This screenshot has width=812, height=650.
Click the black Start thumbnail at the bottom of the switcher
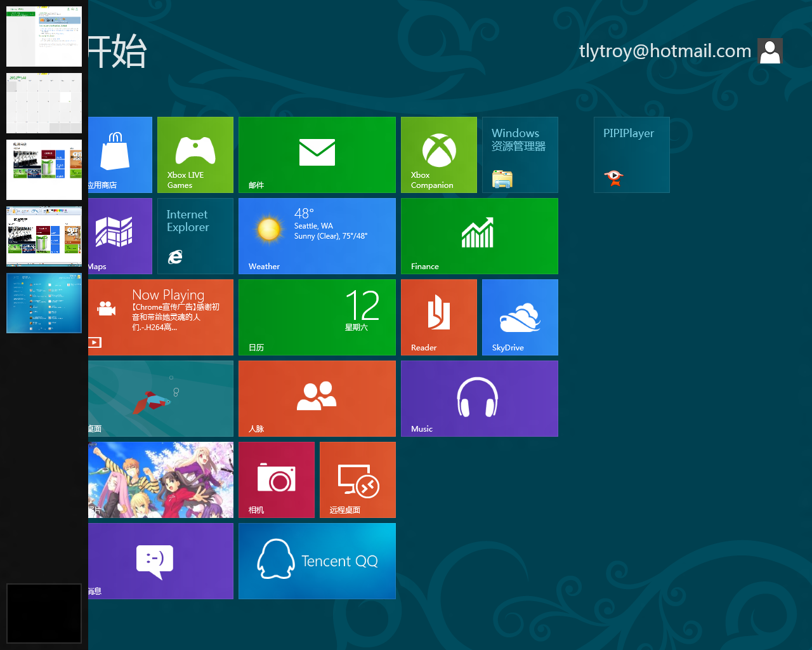tap(44, 613)
